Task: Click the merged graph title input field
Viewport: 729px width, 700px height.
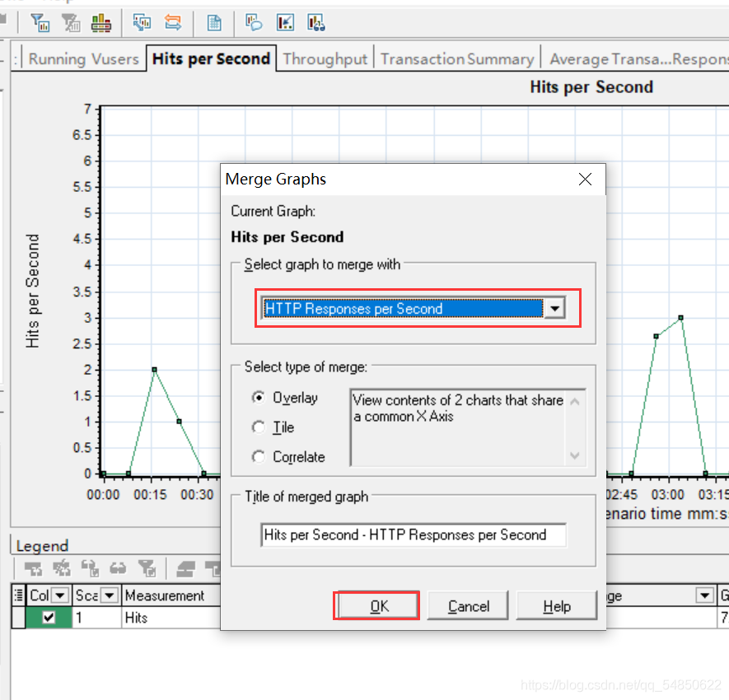Action: pos(413,535)
